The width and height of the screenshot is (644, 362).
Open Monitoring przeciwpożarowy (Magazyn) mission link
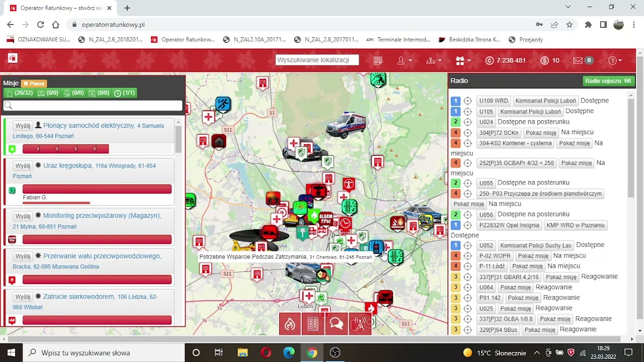[102, 216]
